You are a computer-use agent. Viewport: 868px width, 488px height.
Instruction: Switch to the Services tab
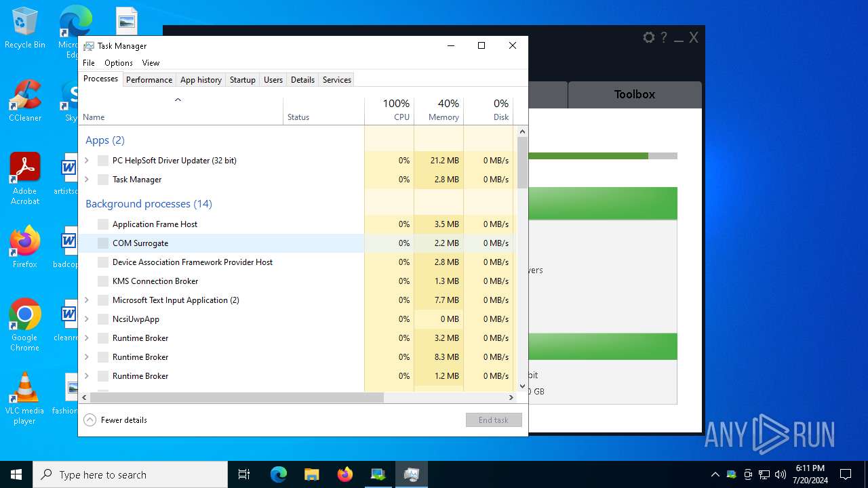[337, 80]
